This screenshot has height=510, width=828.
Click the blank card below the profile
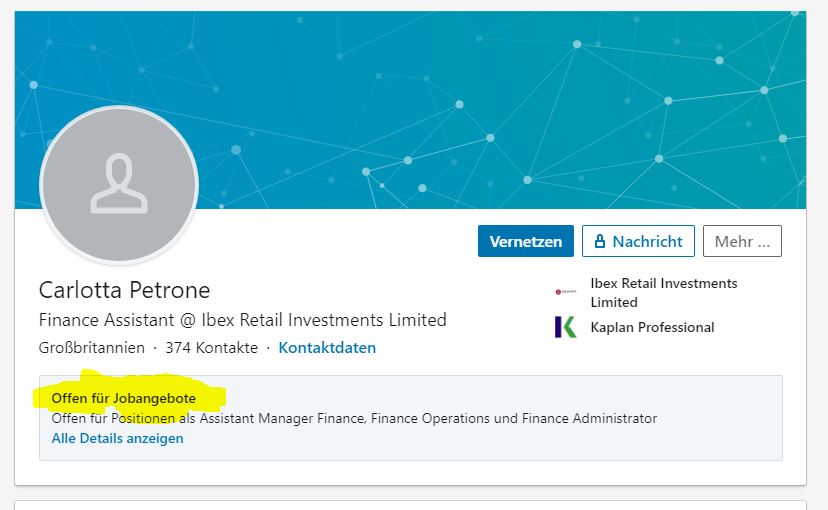[410, 504]
